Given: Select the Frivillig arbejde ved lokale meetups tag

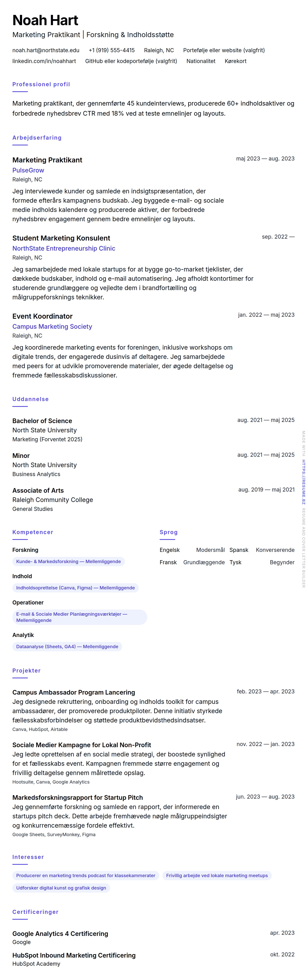Looking at the screenshot, I should pyautogui.click(x=217, y=875).
